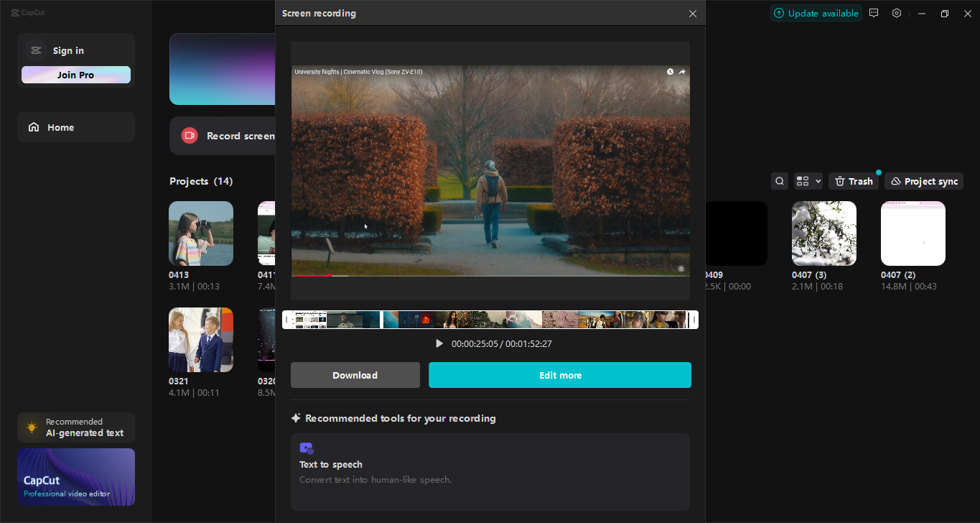Open project 0413 thumbnail
980x523 pixels.
(201, 233)
